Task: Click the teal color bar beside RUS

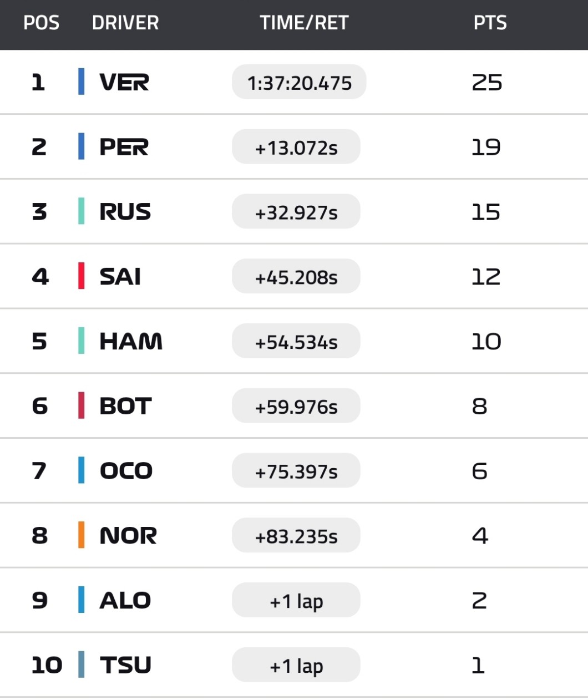Action: (x=82, y=212)
